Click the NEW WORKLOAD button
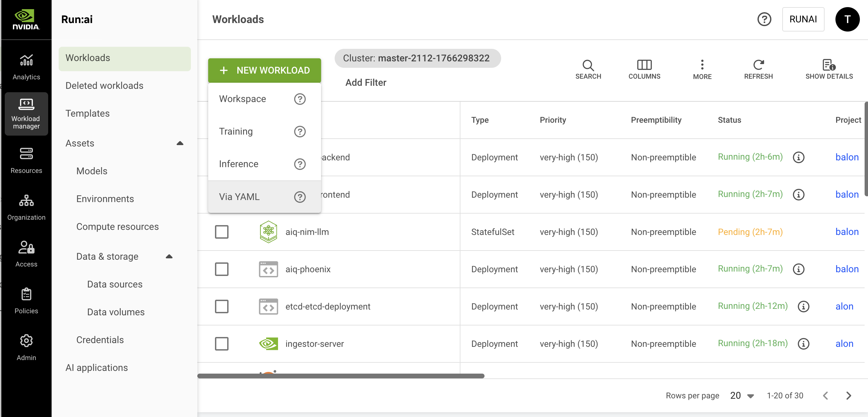This screenshot has height=417, width=868. 264,70
